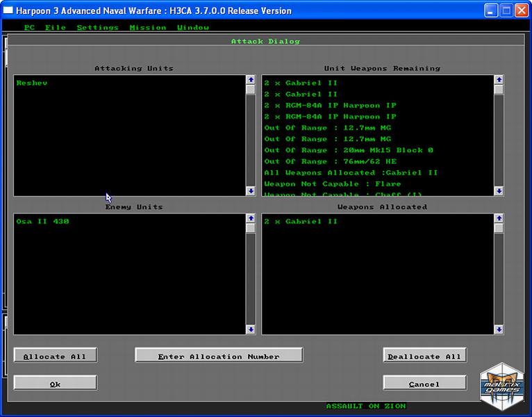The width and height of the screenshot is (532, 417).
Task: Confirm the attack with Ok
Action: click(x=56, y=383)
